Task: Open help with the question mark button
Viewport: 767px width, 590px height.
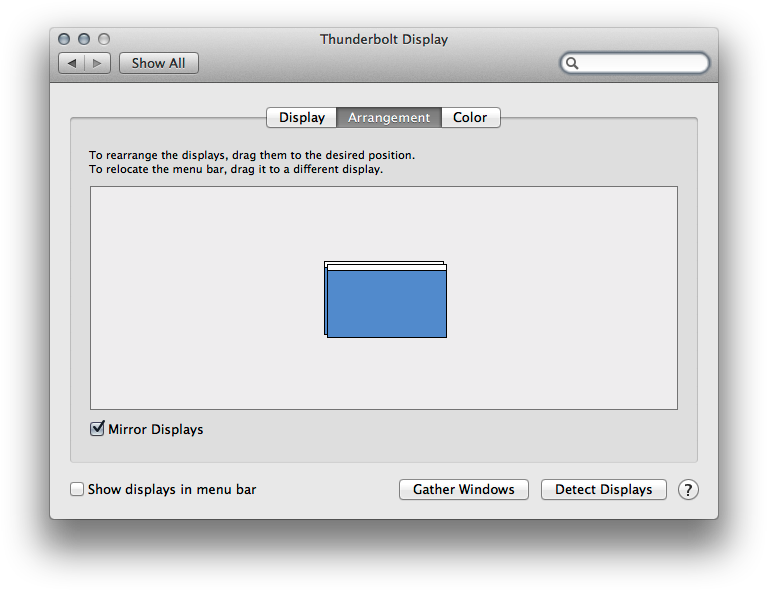Action: 688,489
